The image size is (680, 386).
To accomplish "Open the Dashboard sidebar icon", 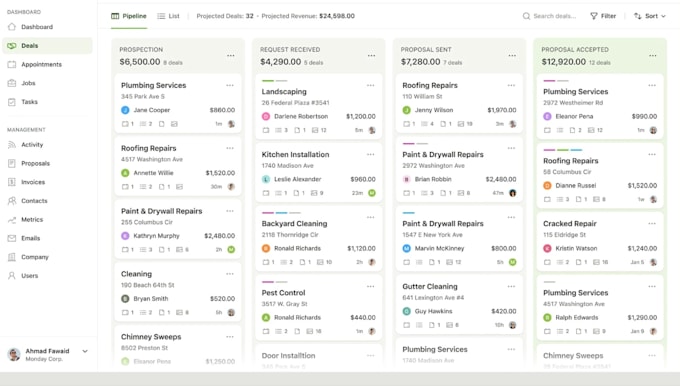I will 12,27.
